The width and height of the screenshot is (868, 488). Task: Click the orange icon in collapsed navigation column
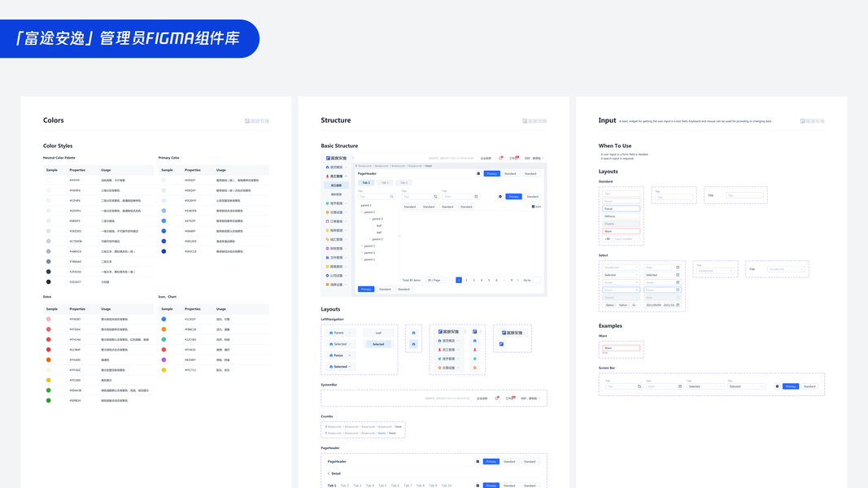(x=475, y=368)
